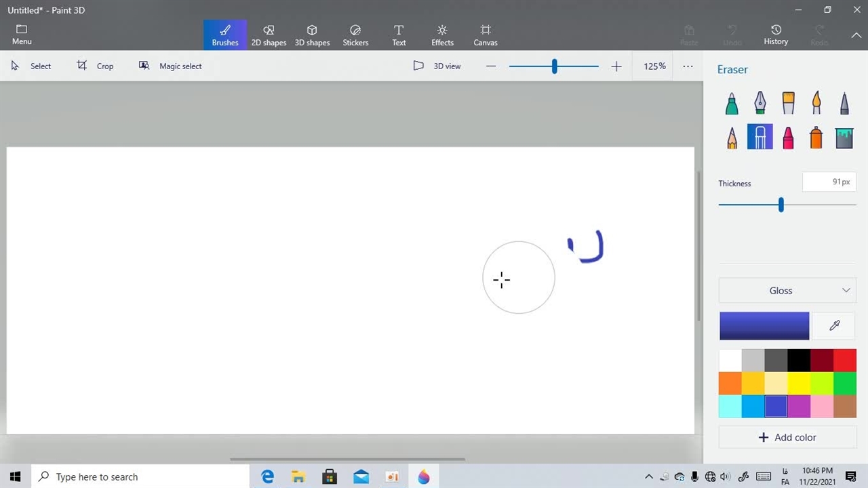868x488 pixels.
Task: Pick color with the eyedropper tool
Action: pos(834,326)
